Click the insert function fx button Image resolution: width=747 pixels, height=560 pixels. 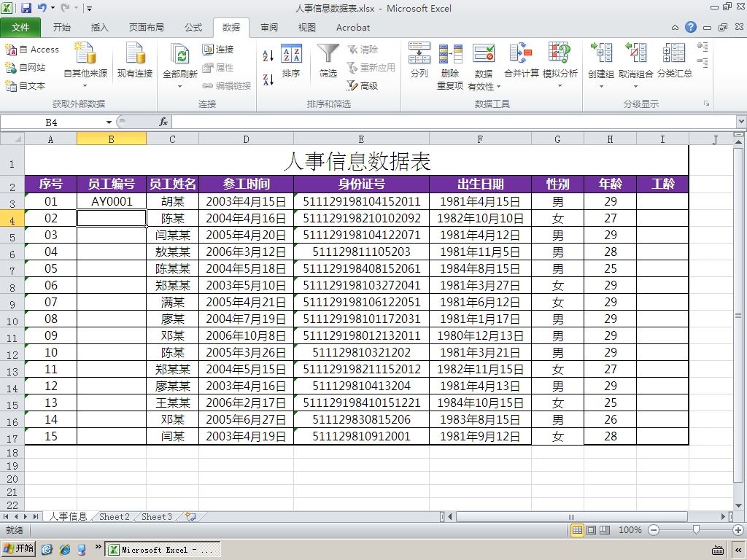163,122
